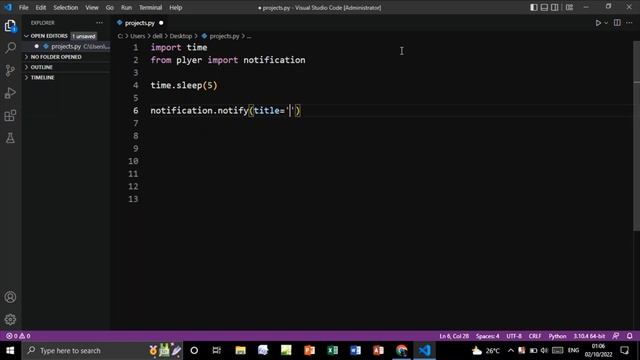Open Chrome from the taskbar
Image resolution: width=640 pixels, height=360 pixels.
pyautogui.click(x=402, y=350)
